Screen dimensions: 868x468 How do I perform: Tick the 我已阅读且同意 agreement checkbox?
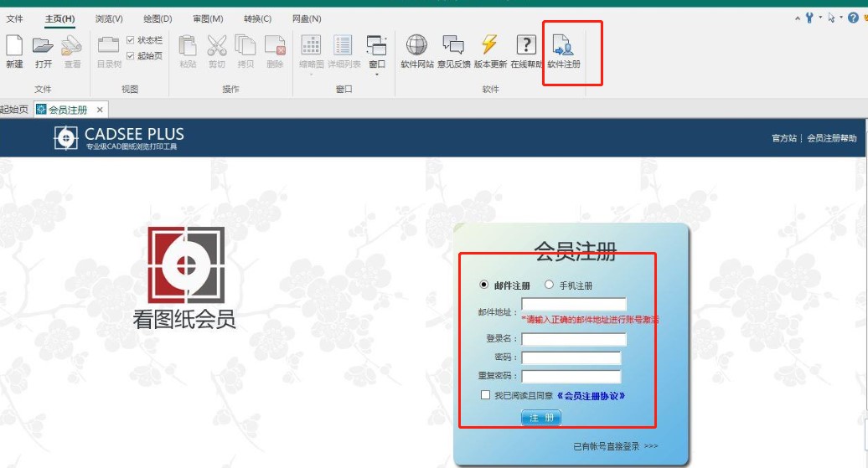[x=485, y=395]
